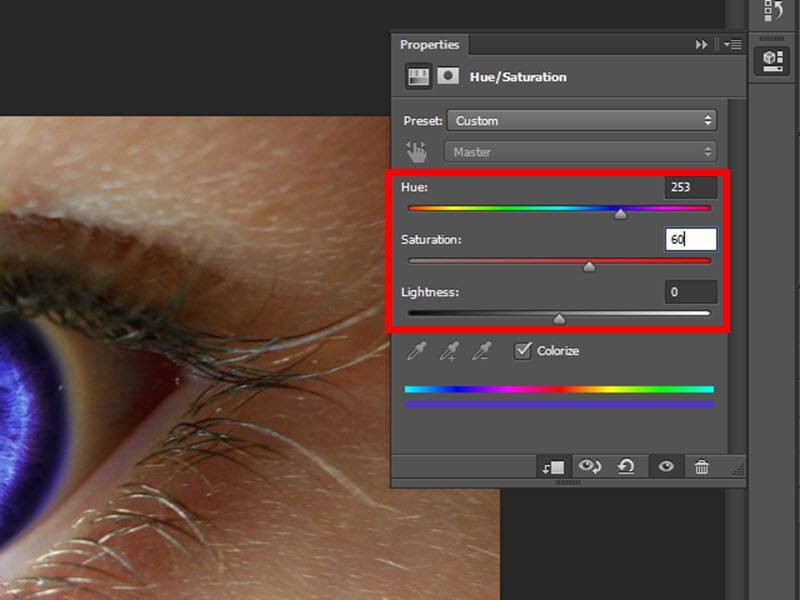Select the Properties tab
Screen dimensions: 800x600
[x=430, y=45]
